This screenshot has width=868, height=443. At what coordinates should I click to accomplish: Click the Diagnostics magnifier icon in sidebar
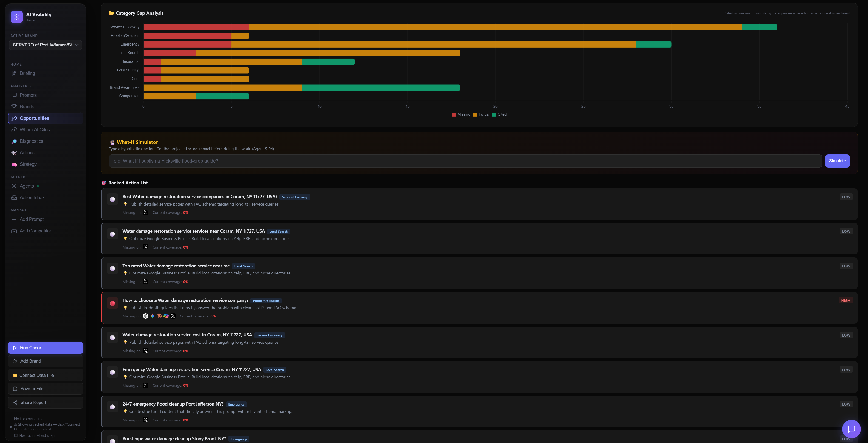(14, 141)
